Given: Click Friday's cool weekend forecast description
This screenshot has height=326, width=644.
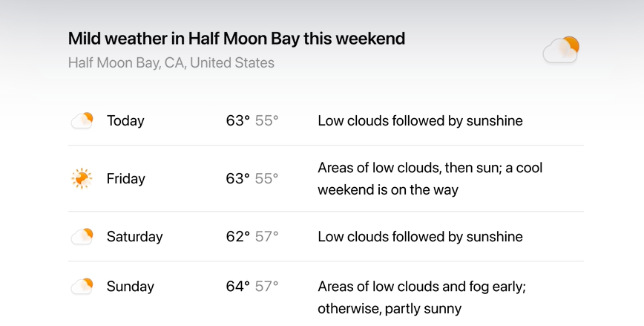Looking at the screenshot, I should point(430,179).
